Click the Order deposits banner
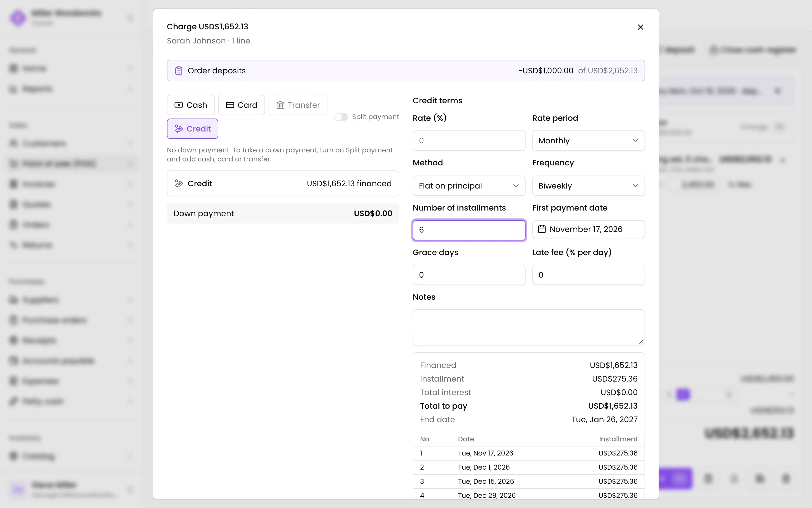 pos(406,71)
